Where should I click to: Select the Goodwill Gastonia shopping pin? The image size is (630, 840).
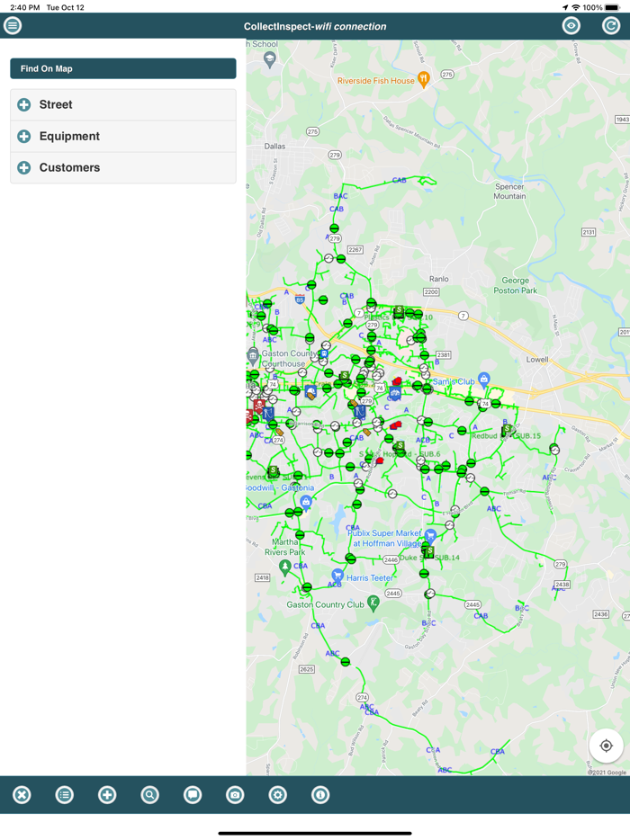point(306,502)
